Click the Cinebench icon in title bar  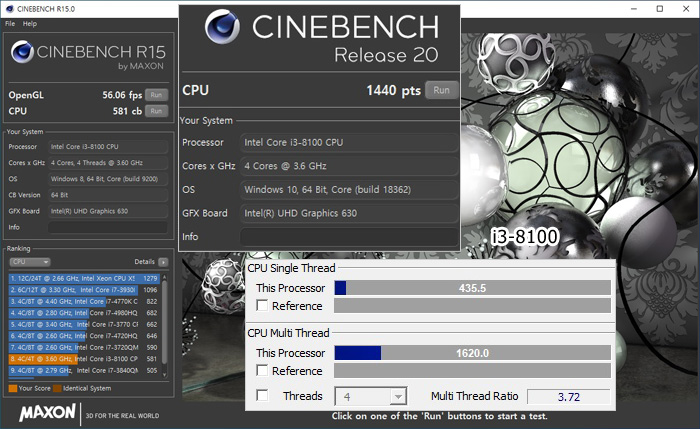[x=9, y=8]
